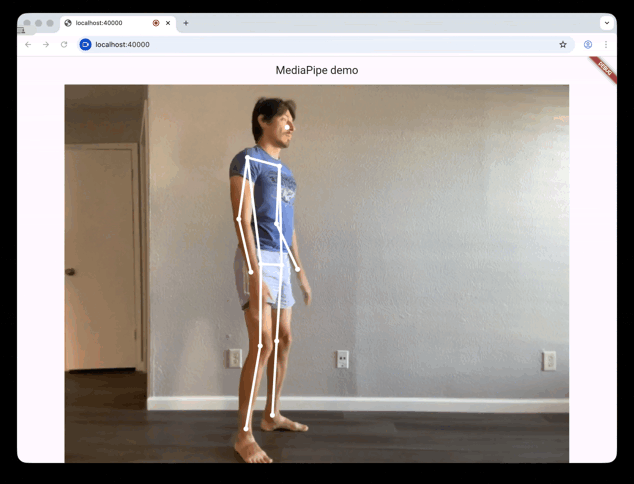Click the red DEBUG banner ribbon
The image size is (634, 484).
pos(604,70)
